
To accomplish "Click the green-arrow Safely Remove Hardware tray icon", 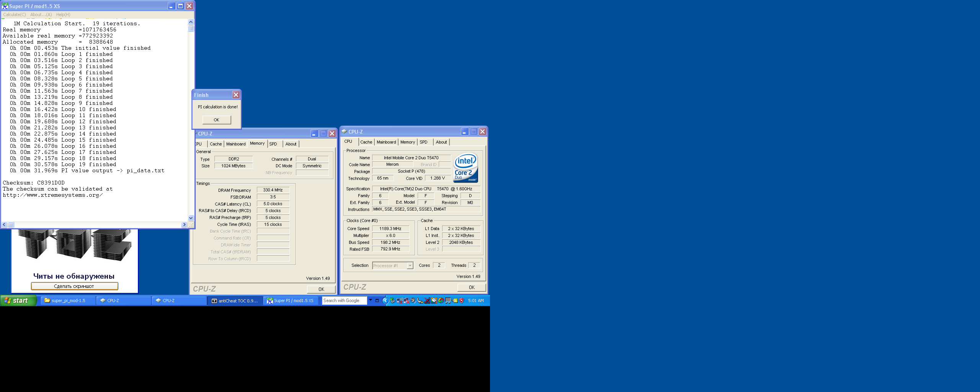I will tap(393, 301).
